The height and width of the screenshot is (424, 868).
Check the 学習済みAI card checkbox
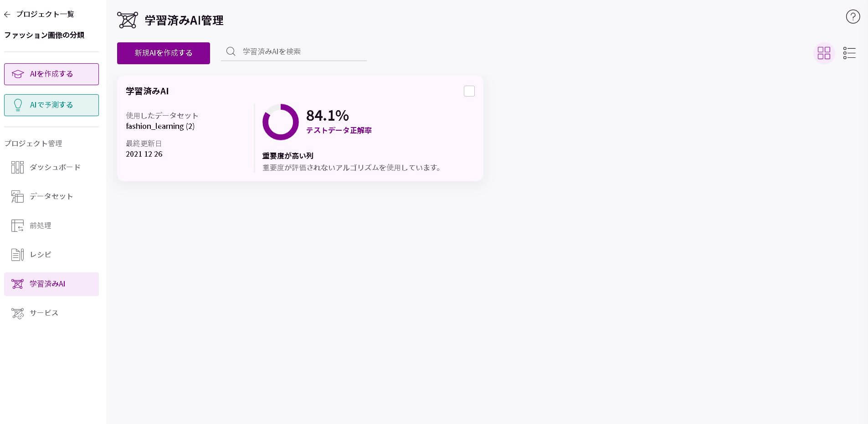point(469,91)
